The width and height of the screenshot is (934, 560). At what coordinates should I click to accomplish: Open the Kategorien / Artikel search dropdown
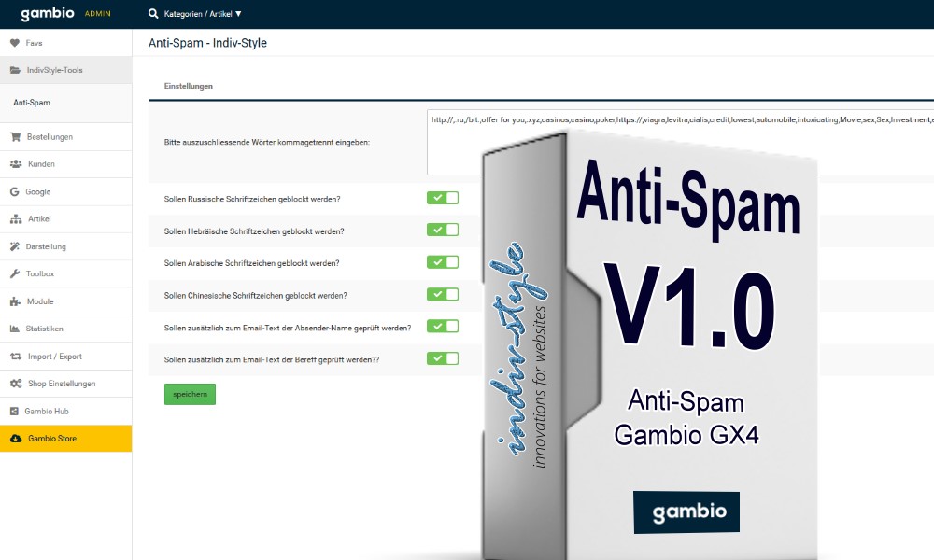tap(203, 14)
